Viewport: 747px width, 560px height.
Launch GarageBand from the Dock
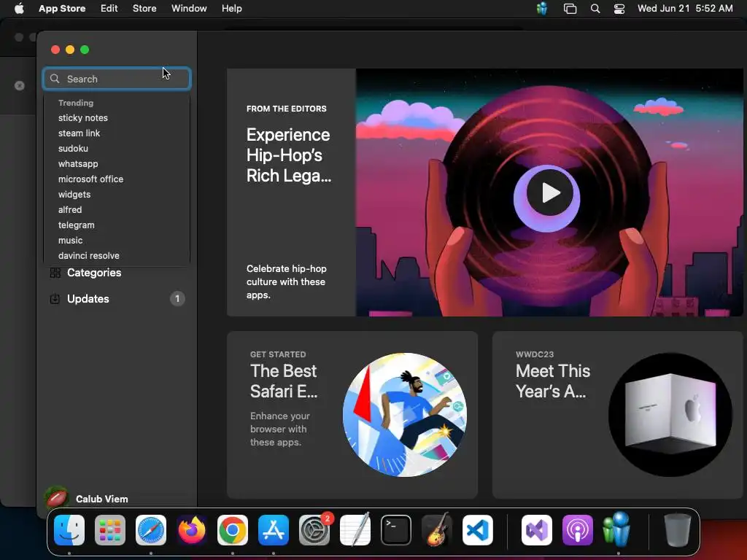[437, 529]
